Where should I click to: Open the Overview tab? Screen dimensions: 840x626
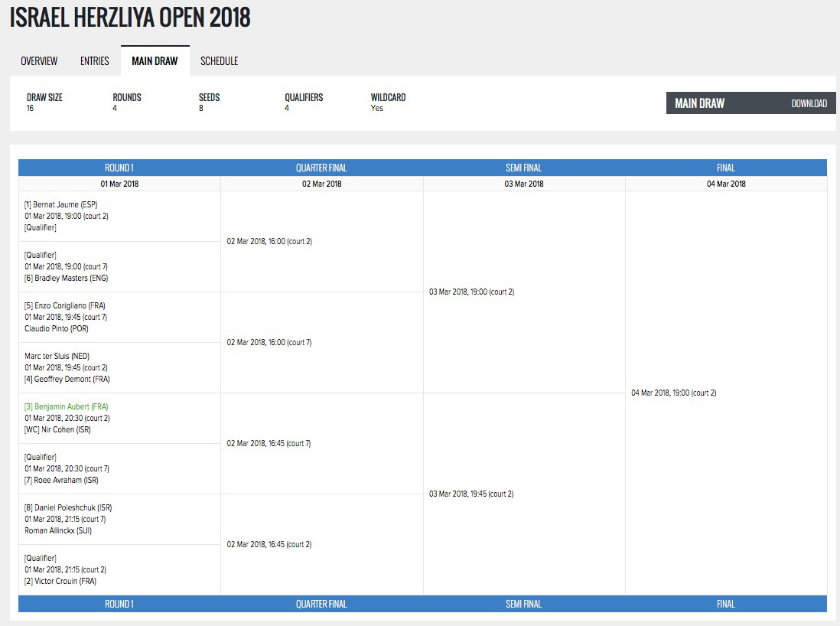(x=39, y=61)
